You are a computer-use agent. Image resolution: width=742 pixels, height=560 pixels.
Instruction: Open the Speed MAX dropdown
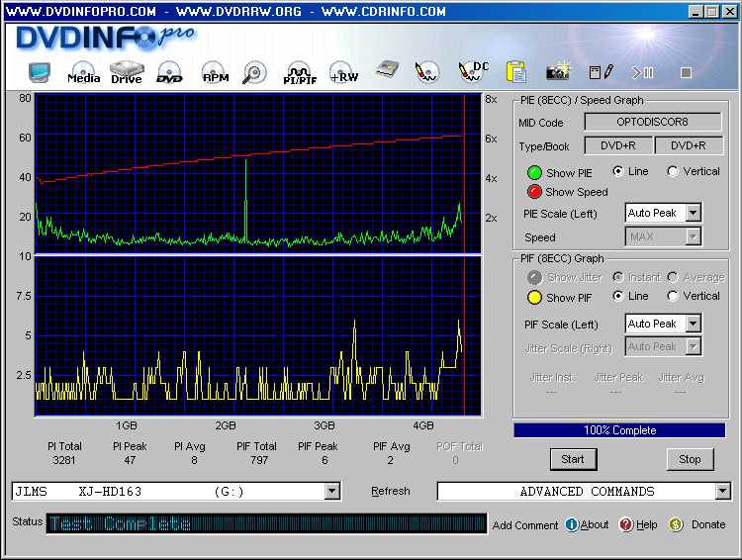click(693, 235)
